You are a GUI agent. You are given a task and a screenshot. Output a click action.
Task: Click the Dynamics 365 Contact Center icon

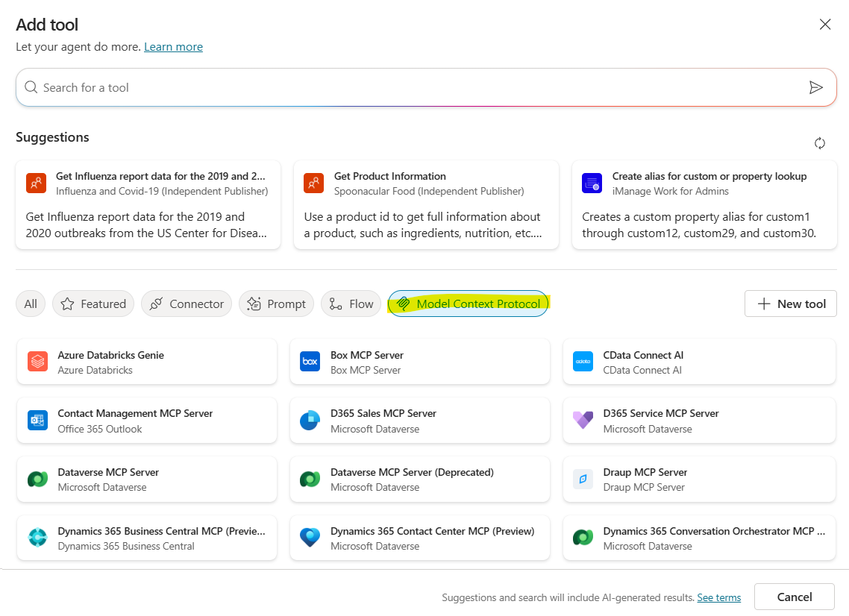point(310,538)
